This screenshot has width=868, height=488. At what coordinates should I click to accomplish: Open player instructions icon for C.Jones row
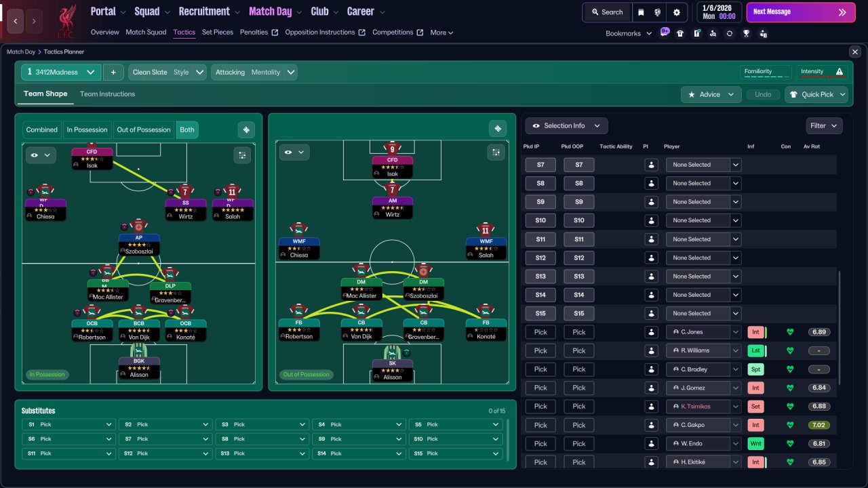[651, 332]
